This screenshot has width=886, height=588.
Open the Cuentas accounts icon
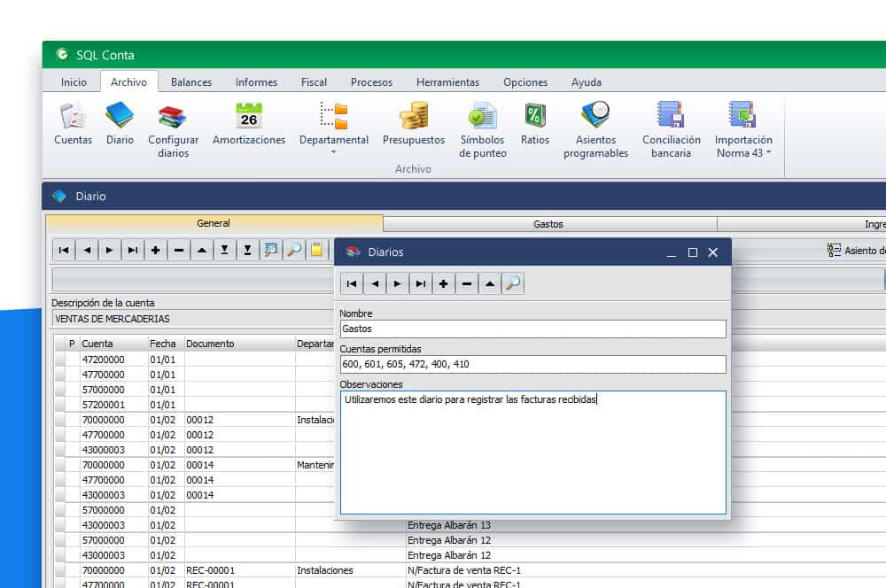click(x=73, y=116)
